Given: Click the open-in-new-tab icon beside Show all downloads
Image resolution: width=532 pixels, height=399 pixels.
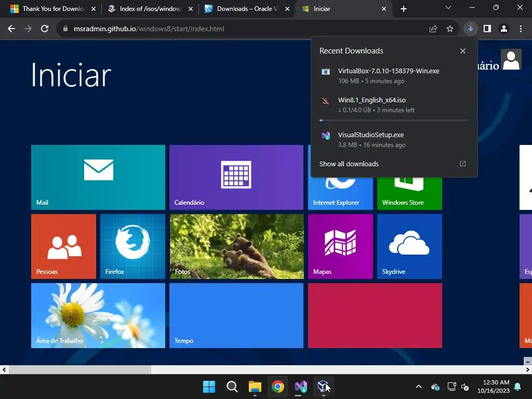Looking at the screenshot, I should point(462,164).
